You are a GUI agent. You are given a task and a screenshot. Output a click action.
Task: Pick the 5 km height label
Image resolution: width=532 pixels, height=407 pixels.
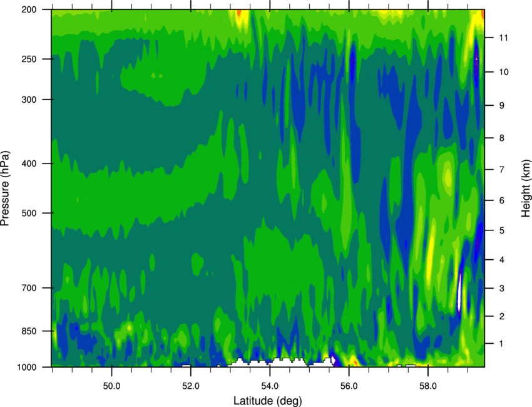click(x=502, y=231)
